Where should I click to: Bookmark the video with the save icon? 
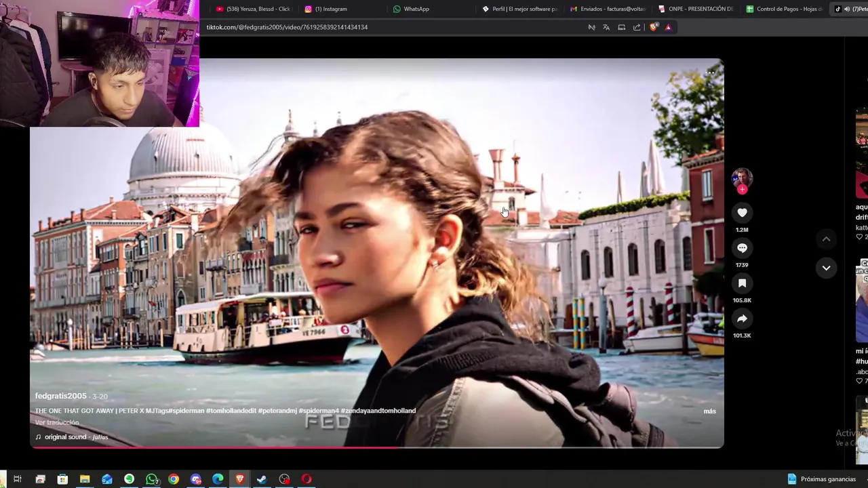(x=742, y=283)
